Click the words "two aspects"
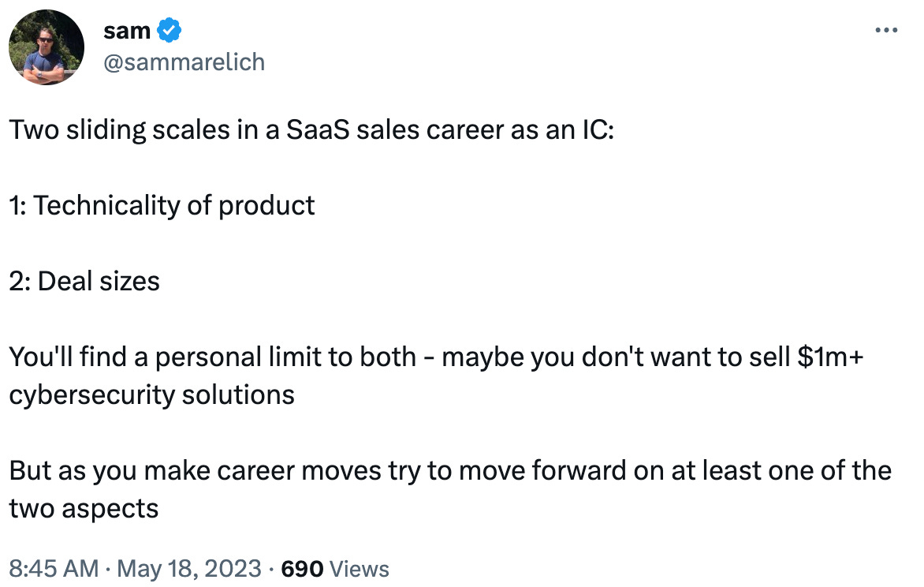The height and width of the screenshot is (587, 924). pyautogui.click(x=84, y=509)
